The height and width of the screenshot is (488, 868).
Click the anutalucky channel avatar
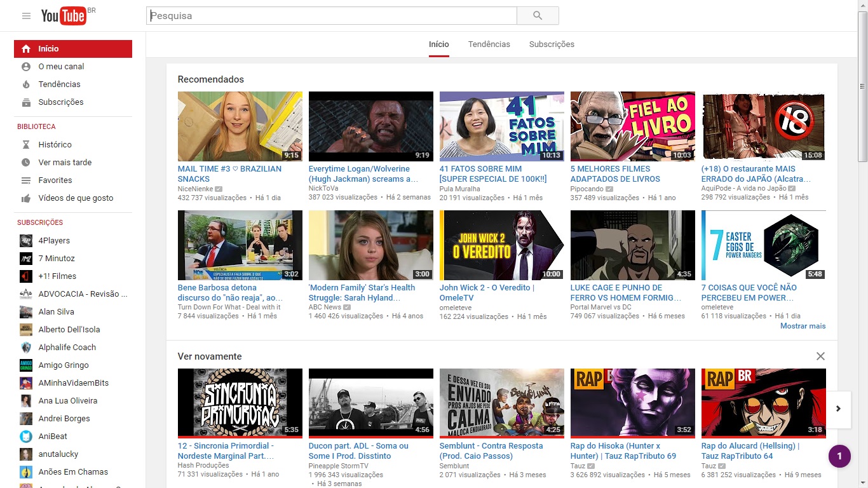click(26, 454)
